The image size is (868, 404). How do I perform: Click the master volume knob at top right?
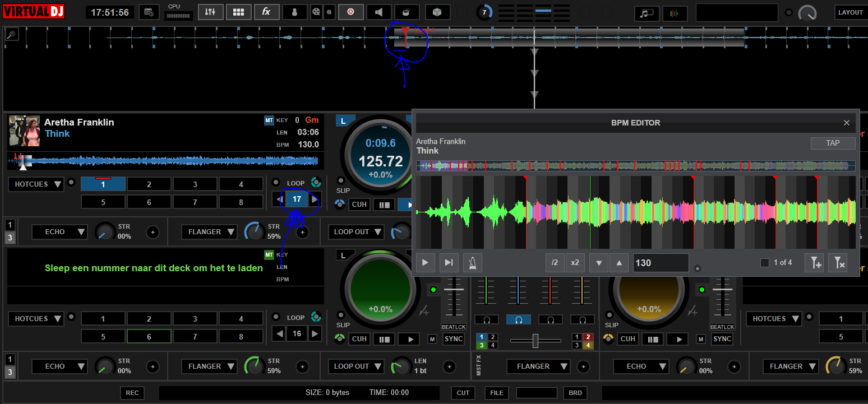pyautogui.click(x=808, y=13)
